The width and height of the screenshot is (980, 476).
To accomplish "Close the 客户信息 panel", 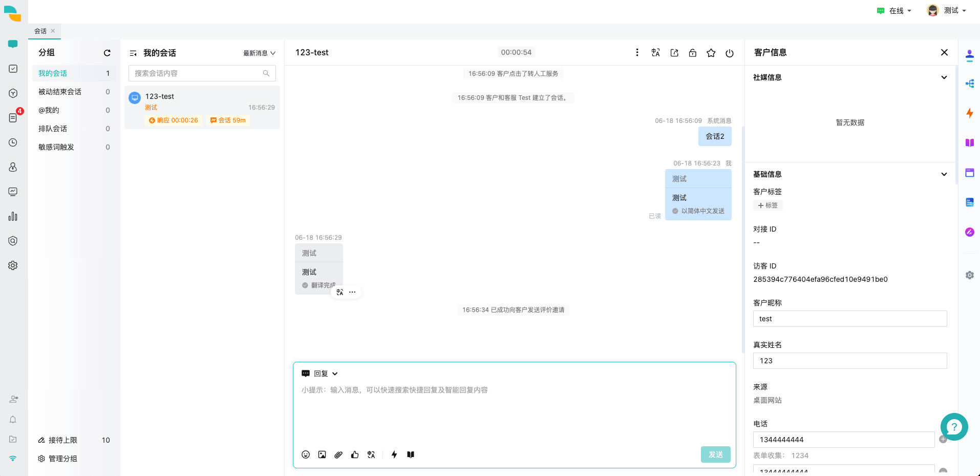I will [944, 52].
